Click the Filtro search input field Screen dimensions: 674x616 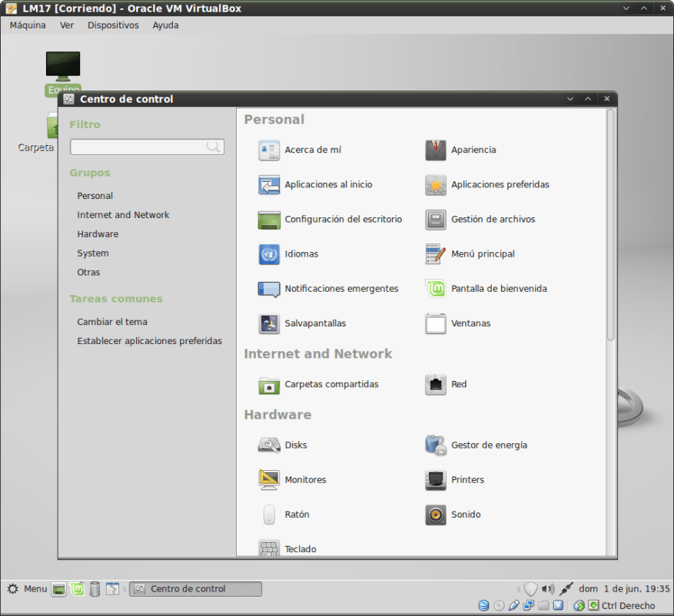click(x=138, y=147)
